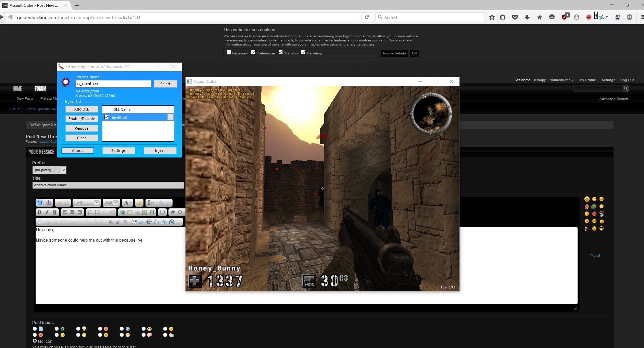Insert image into the post
Image resolution: width=644 pixels, height=348 pixels.
(x=144, y=212)
